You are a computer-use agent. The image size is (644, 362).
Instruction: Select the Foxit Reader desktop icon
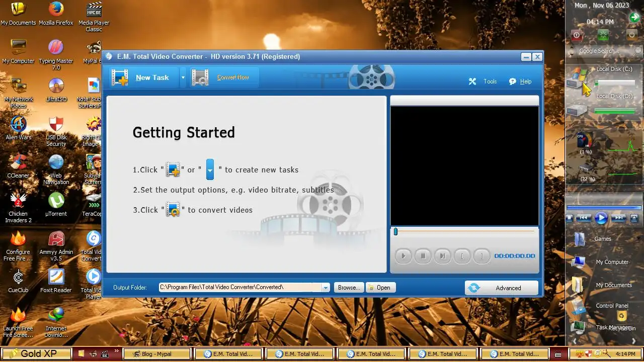point(56,281)
